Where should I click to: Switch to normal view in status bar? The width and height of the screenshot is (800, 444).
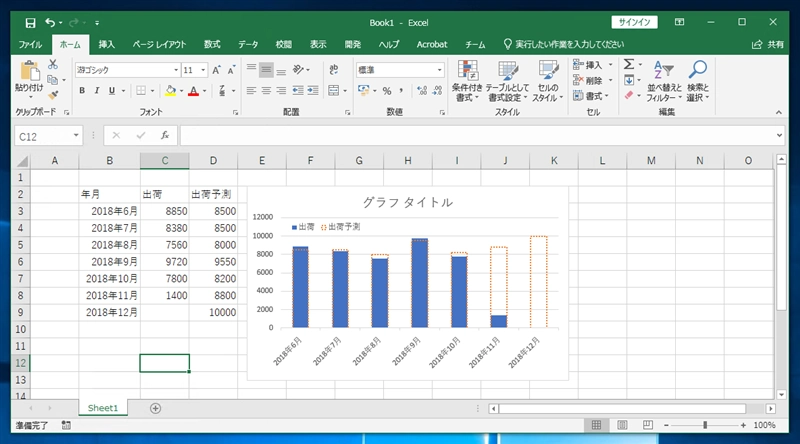pos(596,425)
